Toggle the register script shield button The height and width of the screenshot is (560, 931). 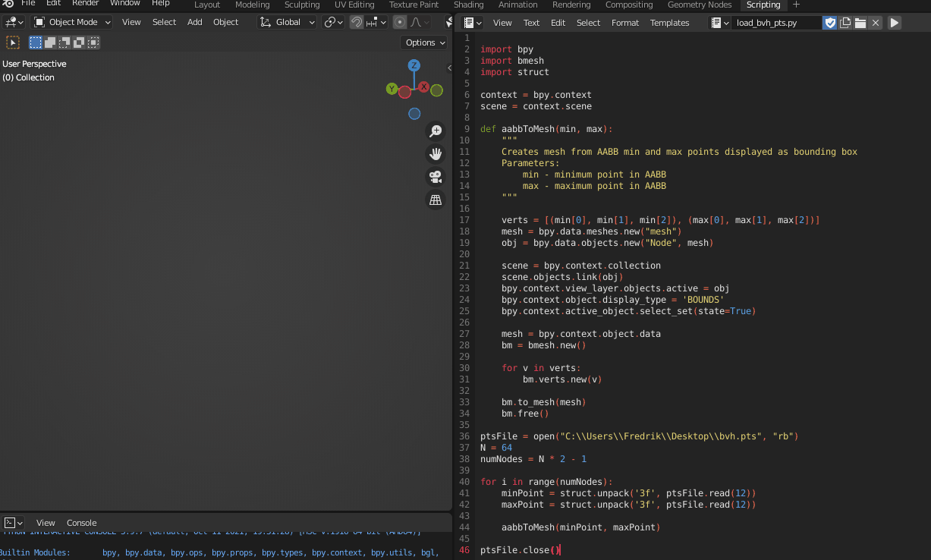click(830, 23)
